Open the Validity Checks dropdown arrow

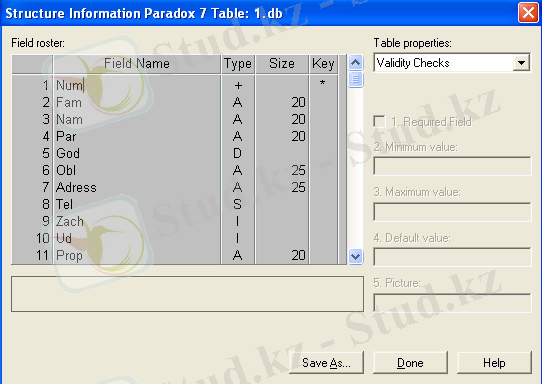[x=522, y=63]
